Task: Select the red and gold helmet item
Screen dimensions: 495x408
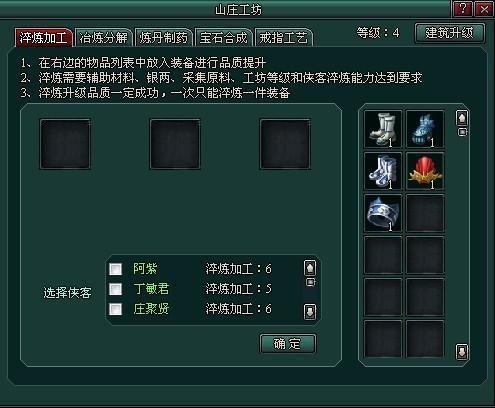Action: pyautogui.click(x=425, y=171)
